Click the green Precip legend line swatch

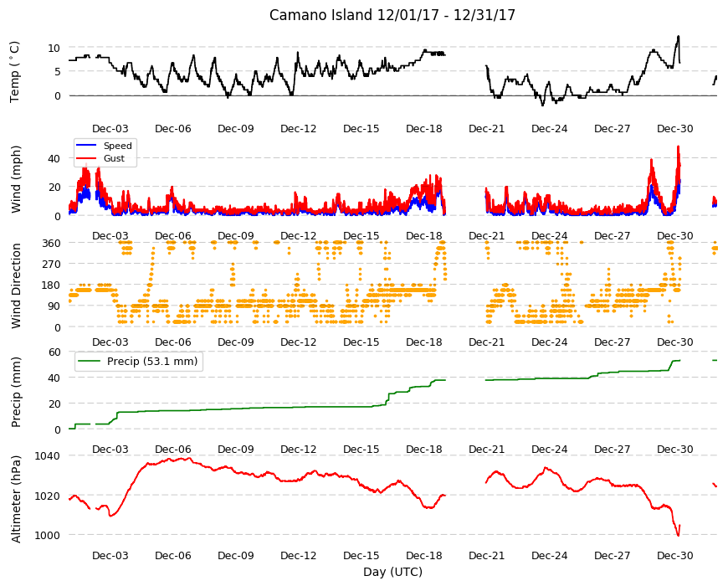tap(90, 362)
